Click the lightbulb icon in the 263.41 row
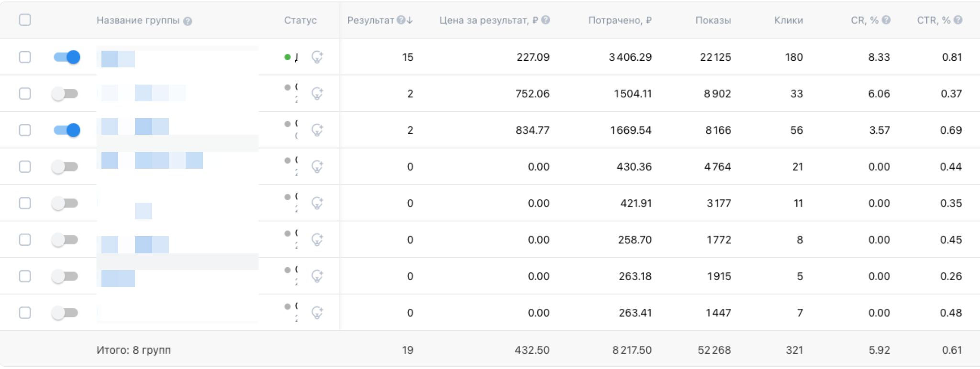Viewport: 980px width, 369px height. [317, 313]
